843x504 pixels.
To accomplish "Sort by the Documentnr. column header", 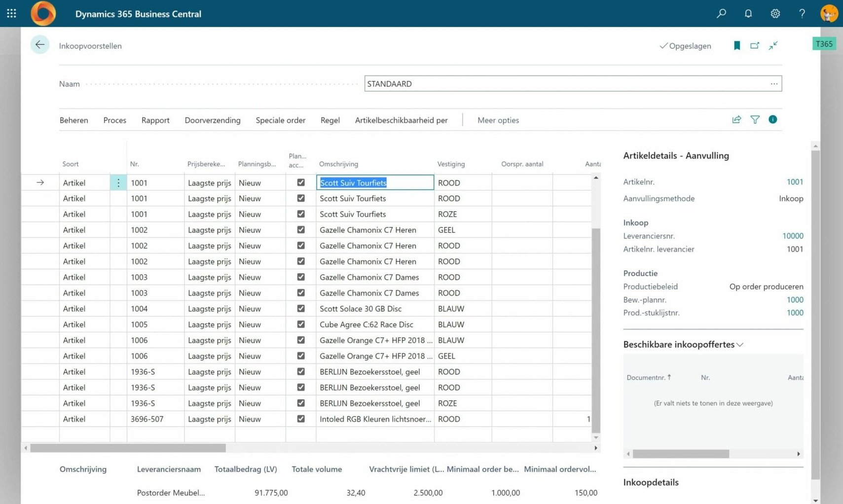I will 649,378.
